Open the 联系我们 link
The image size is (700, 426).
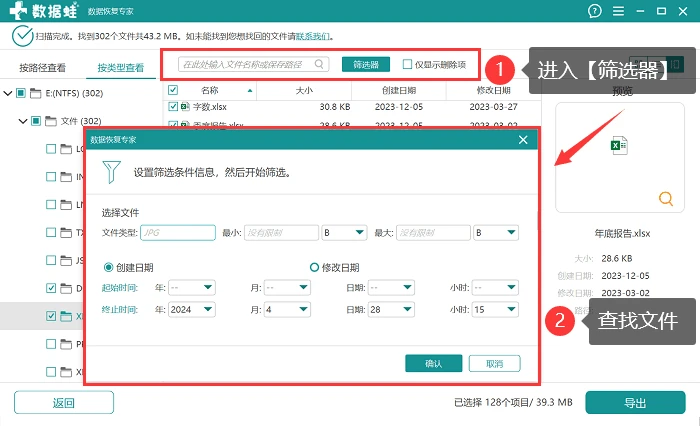[x=313, y=36]
